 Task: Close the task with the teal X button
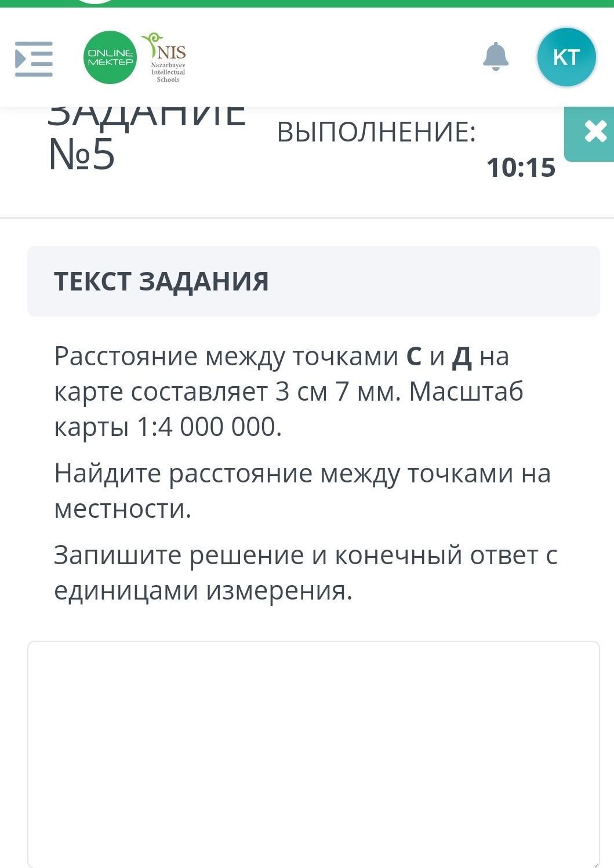(590, 133)
